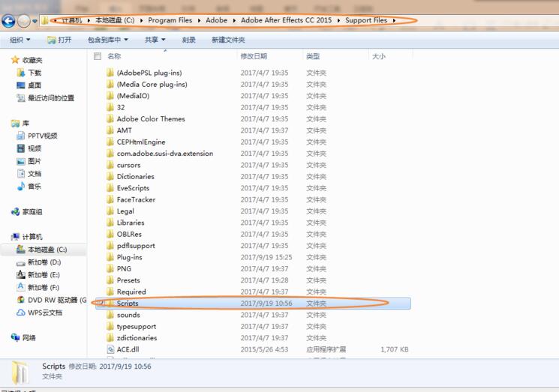Select the Libraries folder icon
The image size is (559, 392).
tap(110, 223)
